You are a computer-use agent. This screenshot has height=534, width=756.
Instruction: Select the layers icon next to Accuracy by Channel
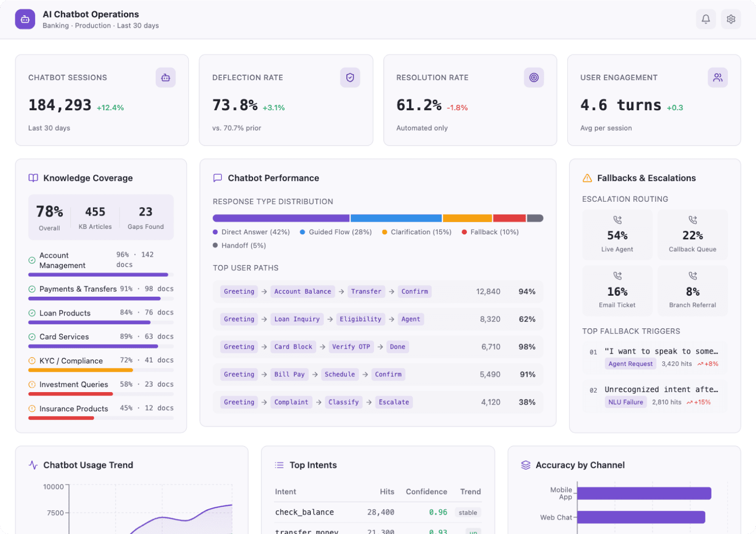pyautogui.click(x=525, y=465)
